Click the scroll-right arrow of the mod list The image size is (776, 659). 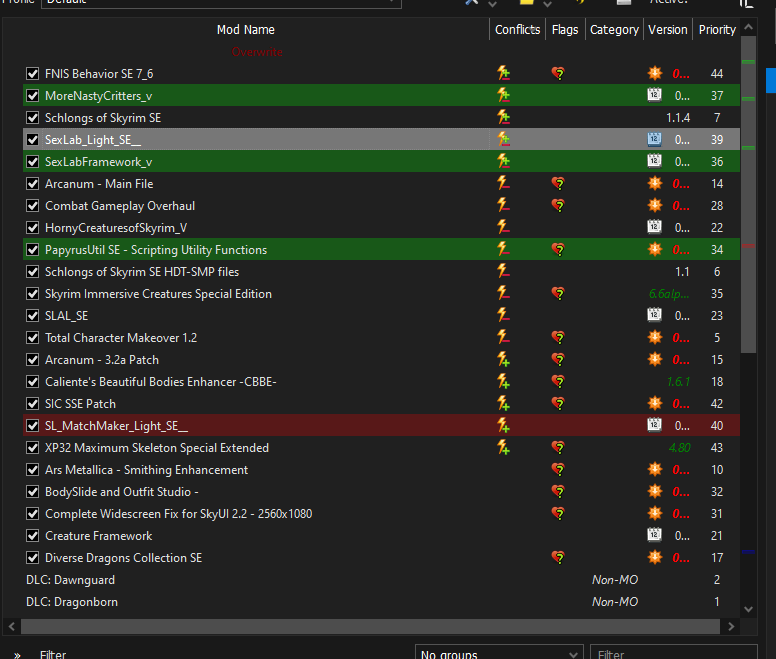pyautogui.click(x=731, y=626)
